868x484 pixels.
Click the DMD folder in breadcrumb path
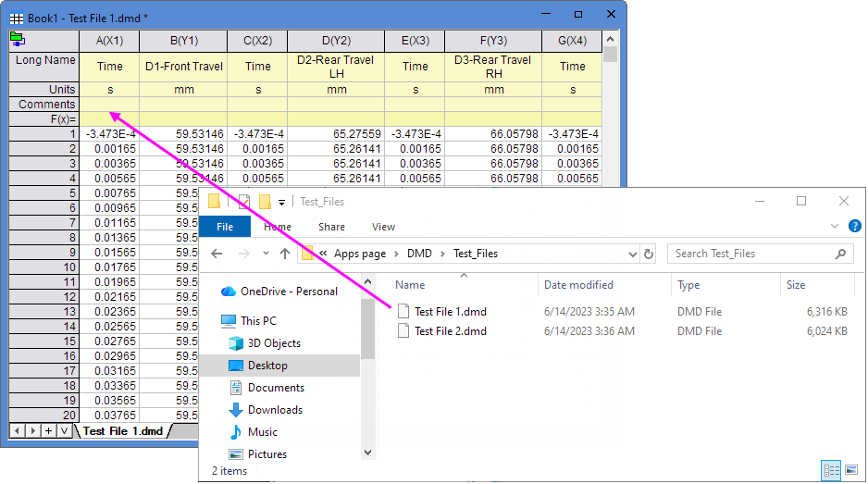tap(421, 254)
